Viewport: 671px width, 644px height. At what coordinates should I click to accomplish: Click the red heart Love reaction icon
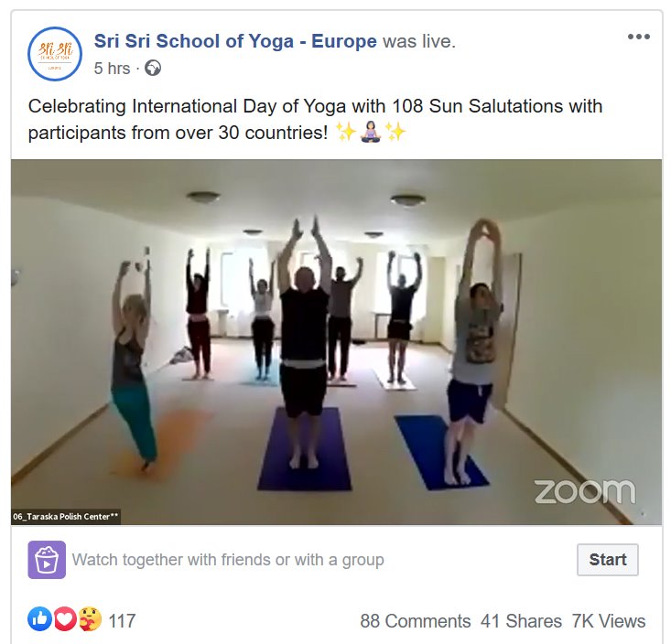[x=65, y=619]
